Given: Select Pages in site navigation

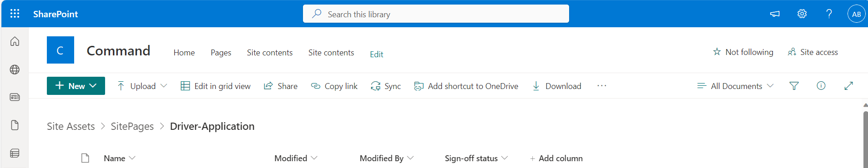Looking at the screenshot, I should 221,53.
